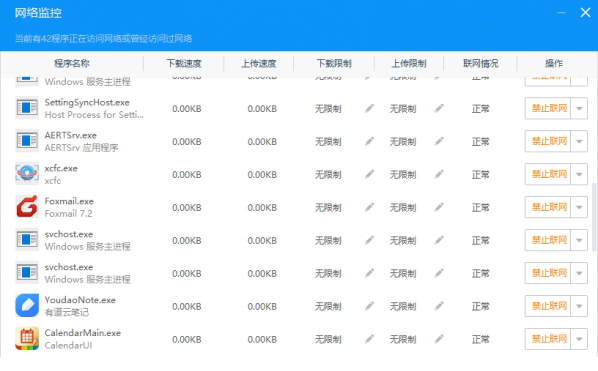Viewport: 598px width, 371px height.
Task: Open YoudaoNote.exe action dropdown arrow
Action: pos(579,306)
